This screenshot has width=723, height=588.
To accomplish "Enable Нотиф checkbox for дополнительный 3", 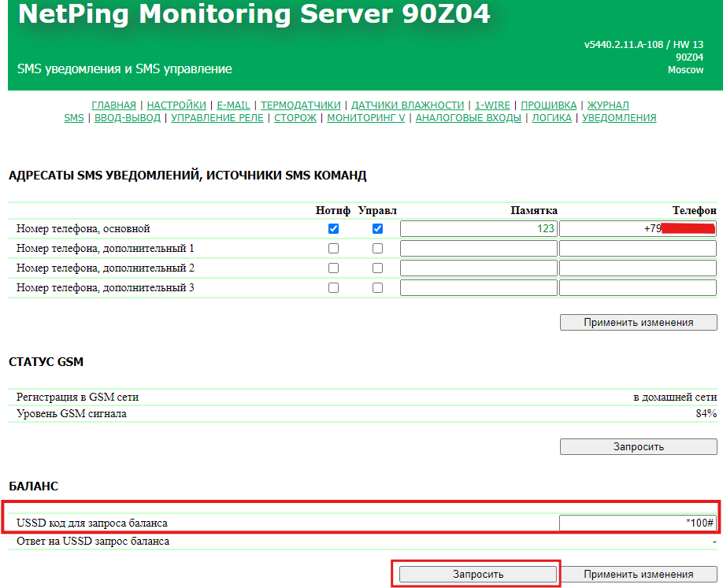I will point(333,288).
